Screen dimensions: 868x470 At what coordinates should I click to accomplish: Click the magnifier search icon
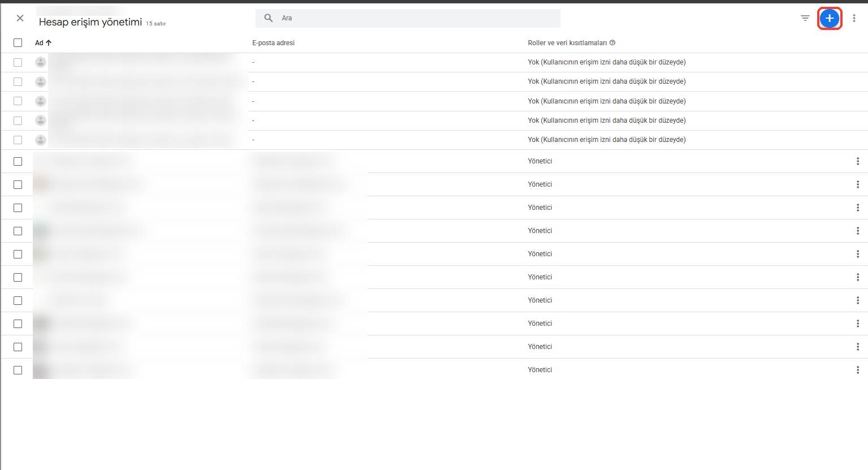click(x=269, y=18)
